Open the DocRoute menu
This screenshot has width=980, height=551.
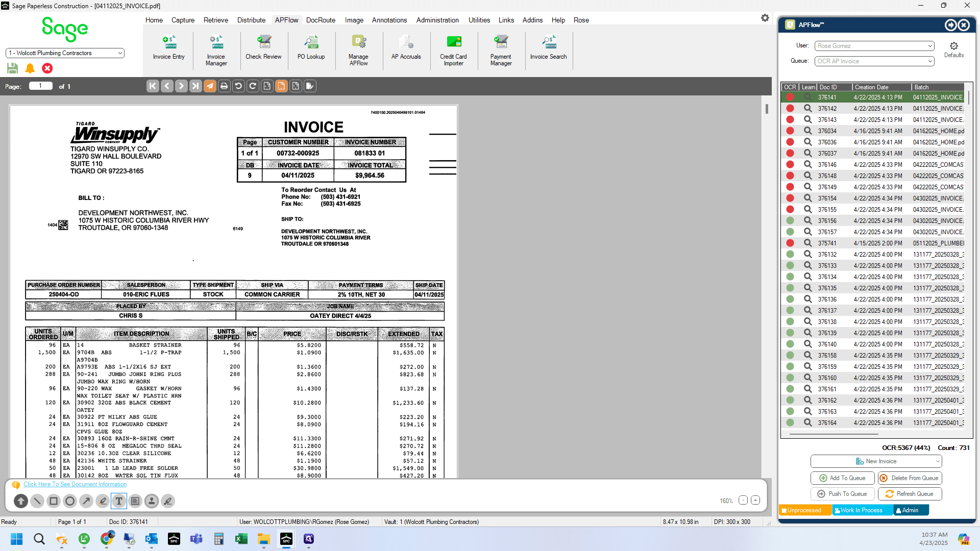pos(321,20)
